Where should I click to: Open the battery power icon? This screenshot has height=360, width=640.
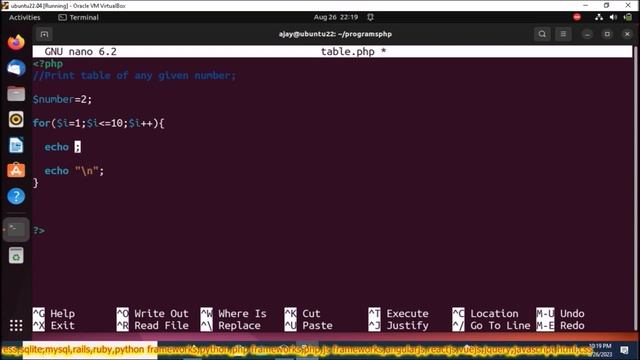628,17
